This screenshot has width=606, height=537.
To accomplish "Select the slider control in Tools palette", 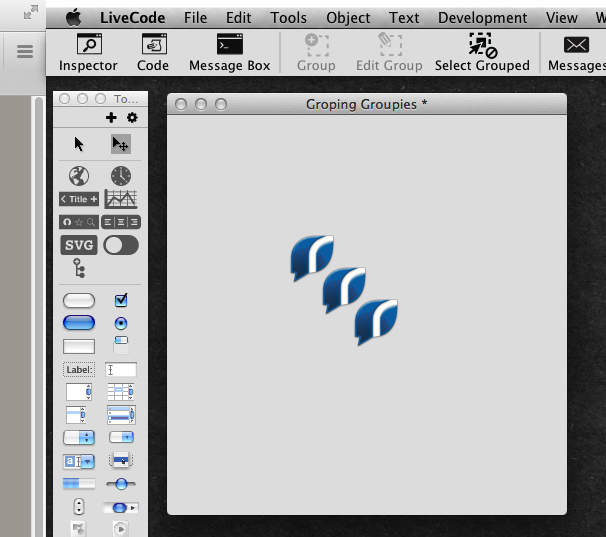I will coord(121,484).
